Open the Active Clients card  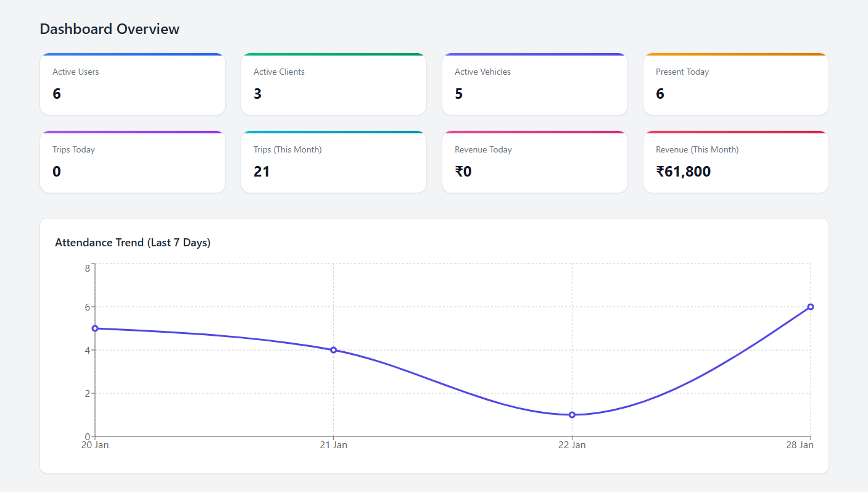point(334,83)
